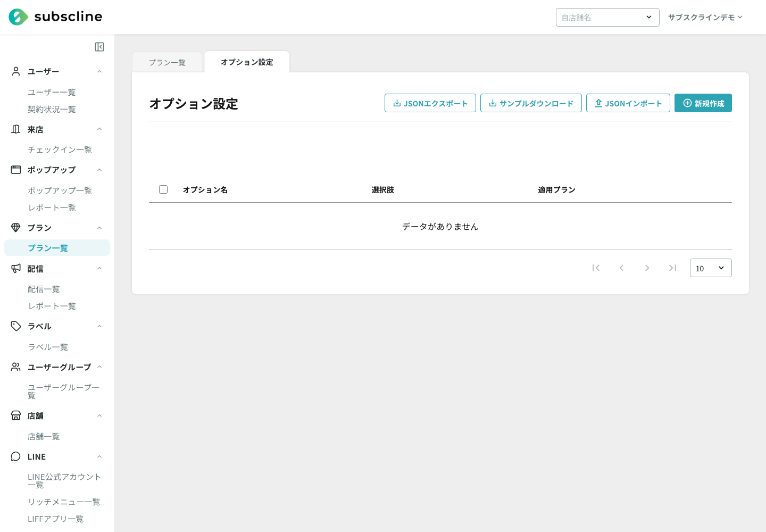Open ラベル一覧 in the sidebar

tap(48, 347)
